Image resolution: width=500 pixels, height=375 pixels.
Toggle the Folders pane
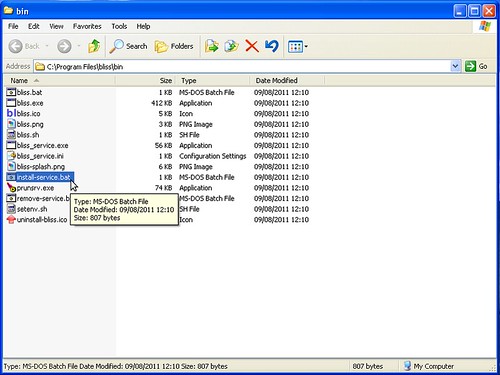[174, 46]
